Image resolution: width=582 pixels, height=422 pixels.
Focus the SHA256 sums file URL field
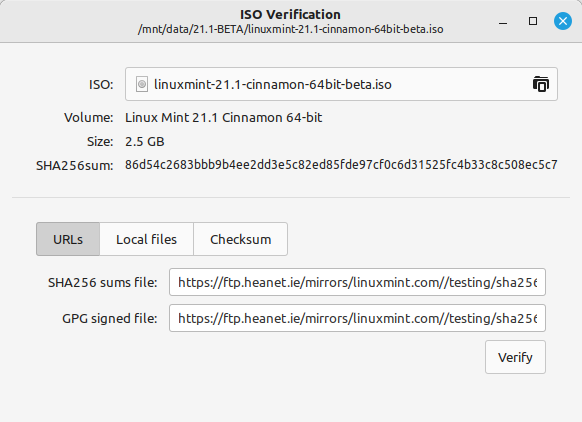point(357,282)
